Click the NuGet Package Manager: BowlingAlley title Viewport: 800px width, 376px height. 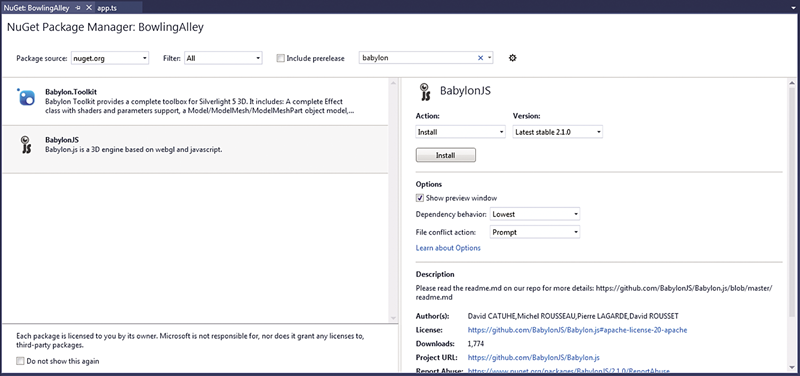pos(105,28)
